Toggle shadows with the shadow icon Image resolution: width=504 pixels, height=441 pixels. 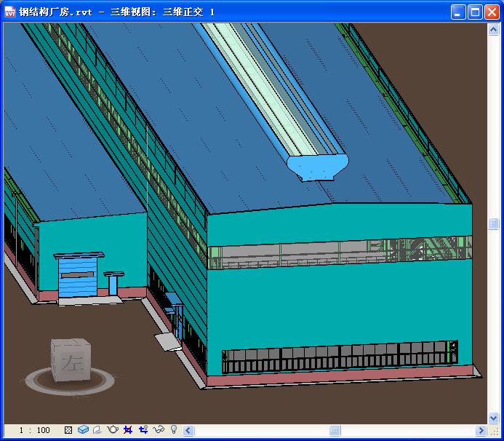tap(97, 430)
